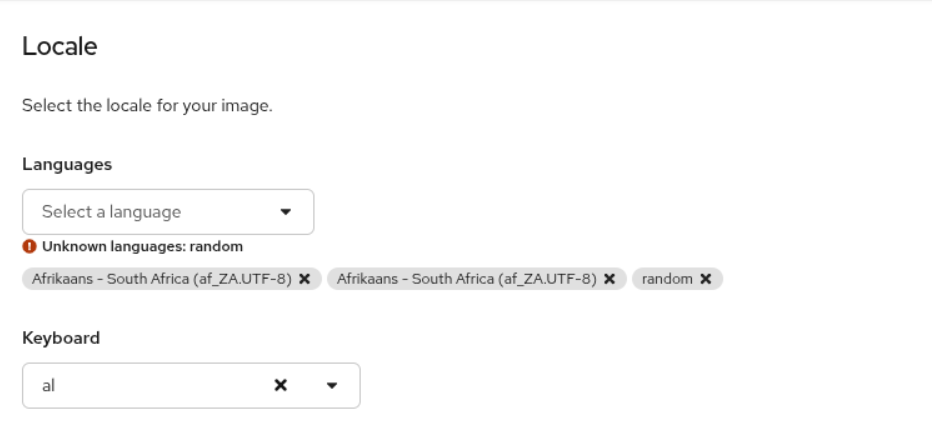Focus the Languages combo box field

click(x=150, y=212)
